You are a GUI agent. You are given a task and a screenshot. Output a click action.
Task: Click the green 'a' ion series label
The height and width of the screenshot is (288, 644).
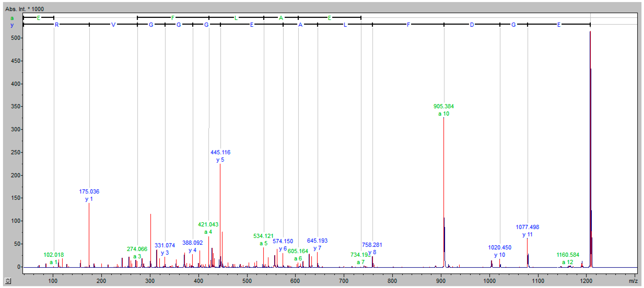[x=12, y=18]
